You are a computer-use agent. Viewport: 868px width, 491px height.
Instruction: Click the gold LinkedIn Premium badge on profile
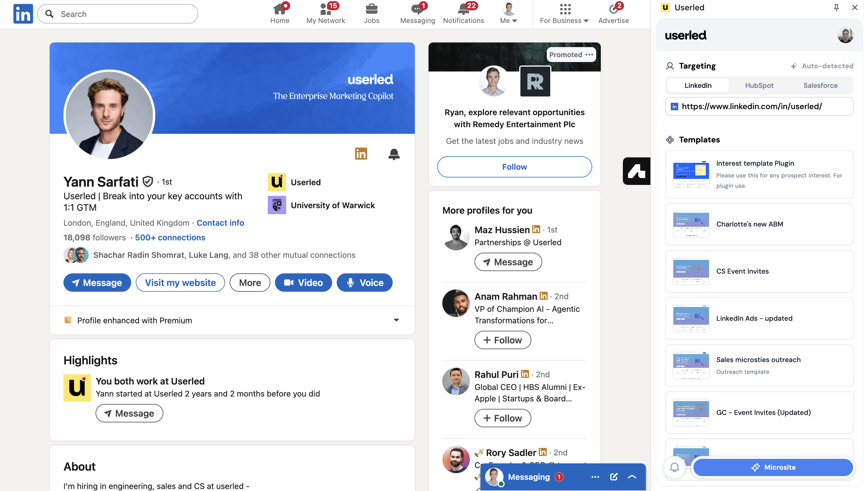pos(361,154)
